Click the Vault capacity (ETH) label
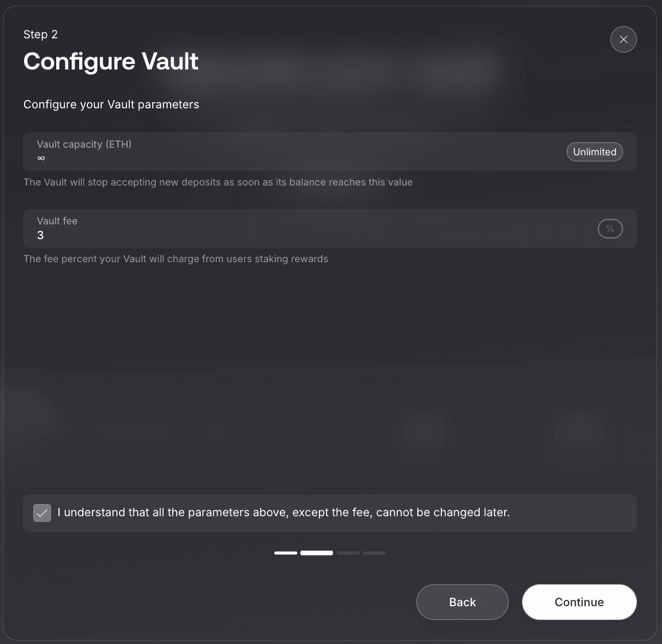This screenshot has height=644, width=662. [84, 144]
